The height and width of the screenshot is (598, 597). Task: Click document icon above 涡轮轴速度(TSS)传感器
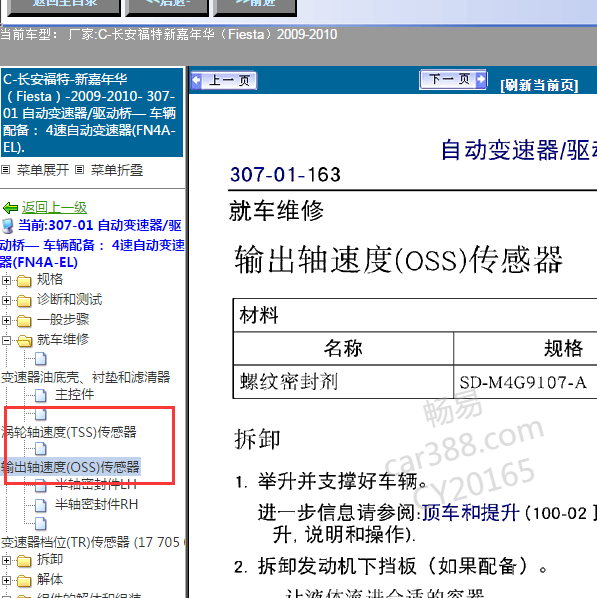coord(40,414)
